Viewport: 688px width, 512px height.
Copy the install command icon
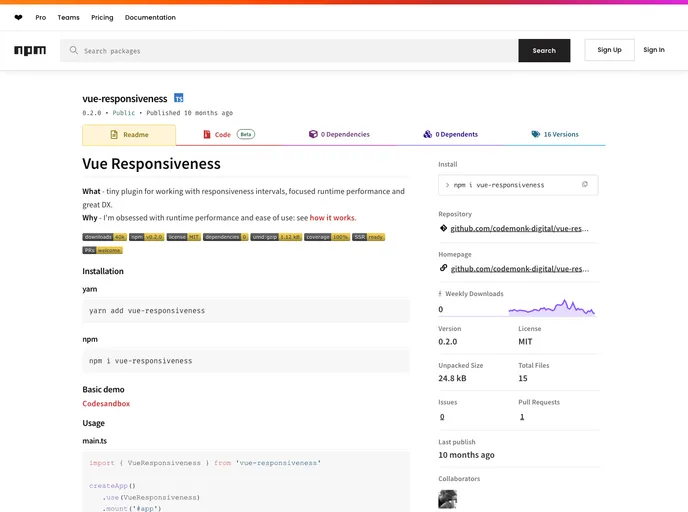tap(584, 185)
